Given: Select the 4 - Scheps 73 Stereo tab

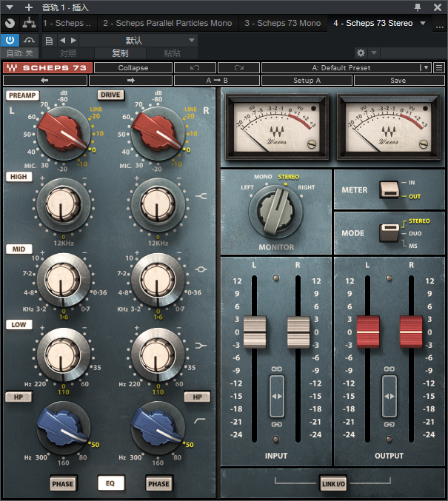Looking at the screenshot, I should click(373, 23).
